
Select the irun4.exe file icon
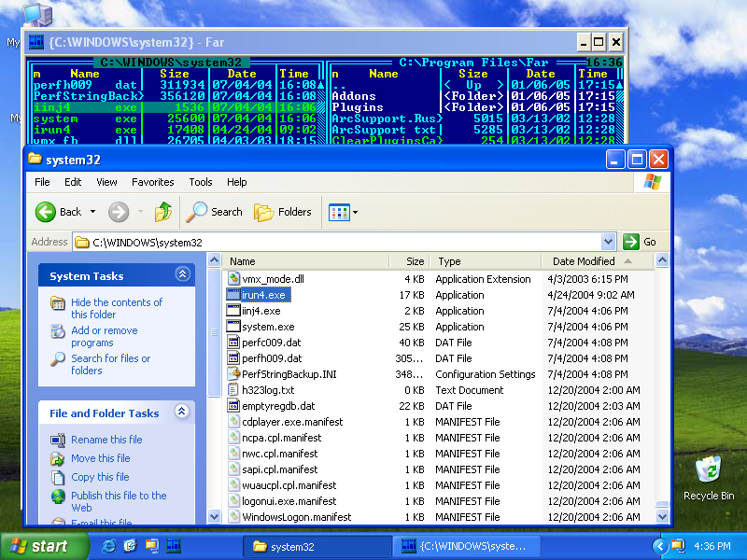233,295
